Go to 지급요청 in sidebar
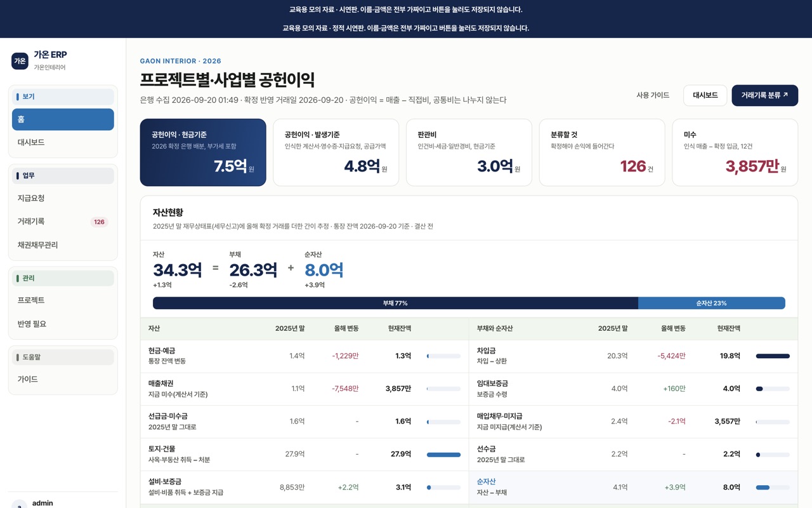The height and width of the screenshot is (508, 812). point(63,199)
